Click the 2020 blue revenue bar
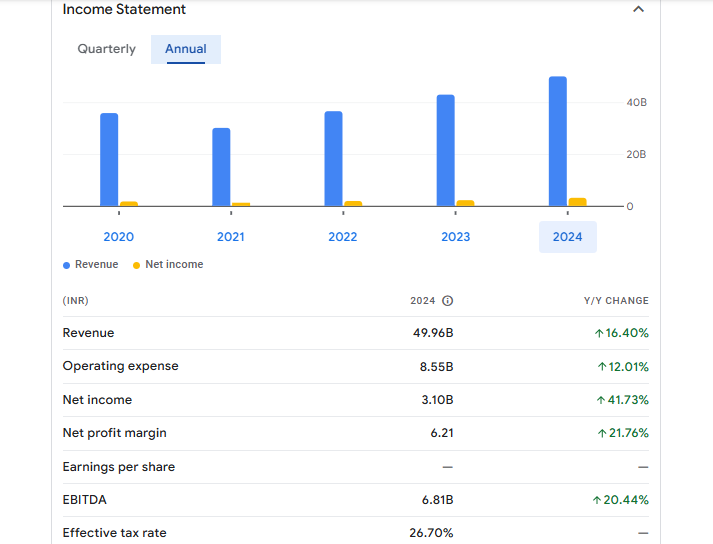The width and height of the screenshot is (713, 544). click(109, 160)
